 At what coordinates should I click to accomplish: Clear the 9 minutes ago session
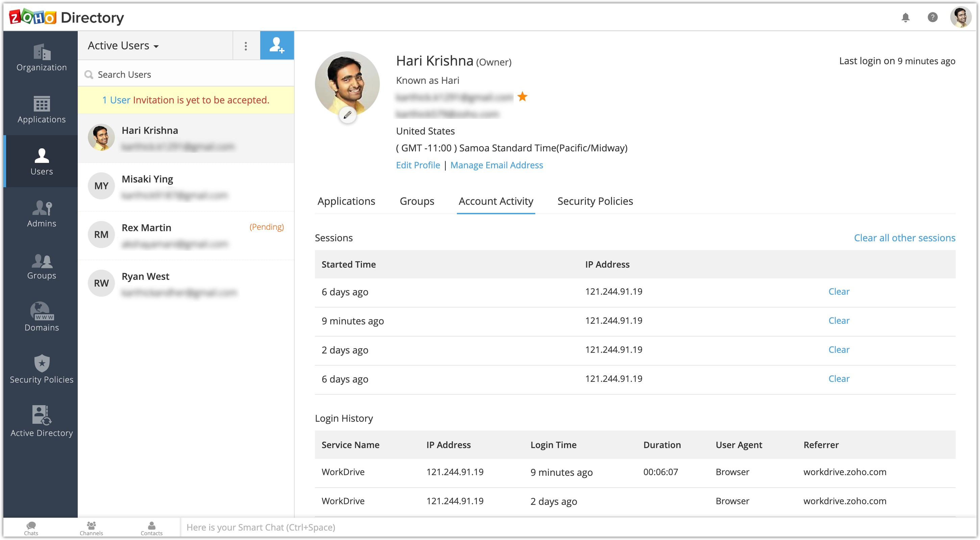tap(838, 320)
